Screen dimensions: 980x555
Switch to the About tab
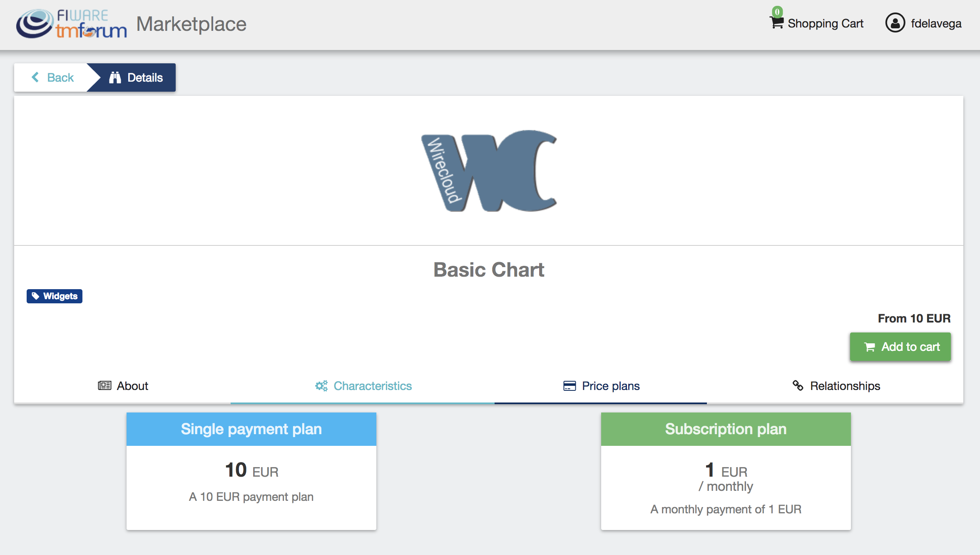click(123, 386)
